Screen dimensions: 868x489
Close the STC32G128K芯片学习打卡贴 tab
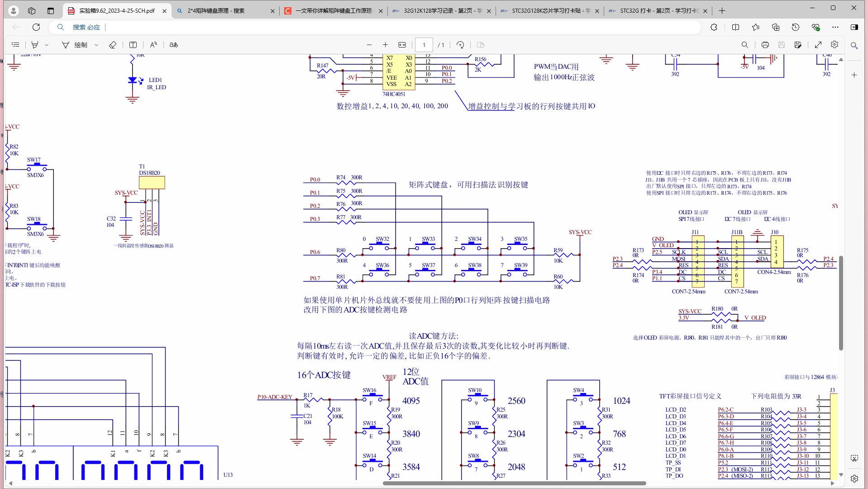pos(597,11)
